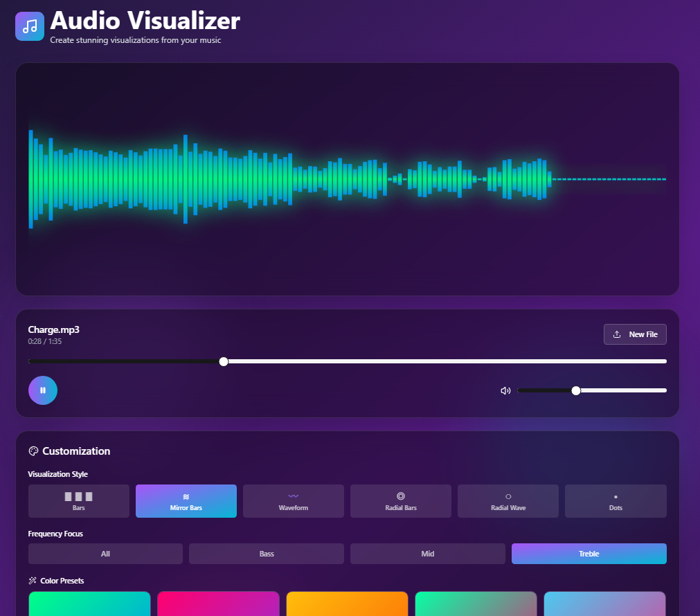
Task: Select the Bars visualization style
Action: tap(78, 501)
